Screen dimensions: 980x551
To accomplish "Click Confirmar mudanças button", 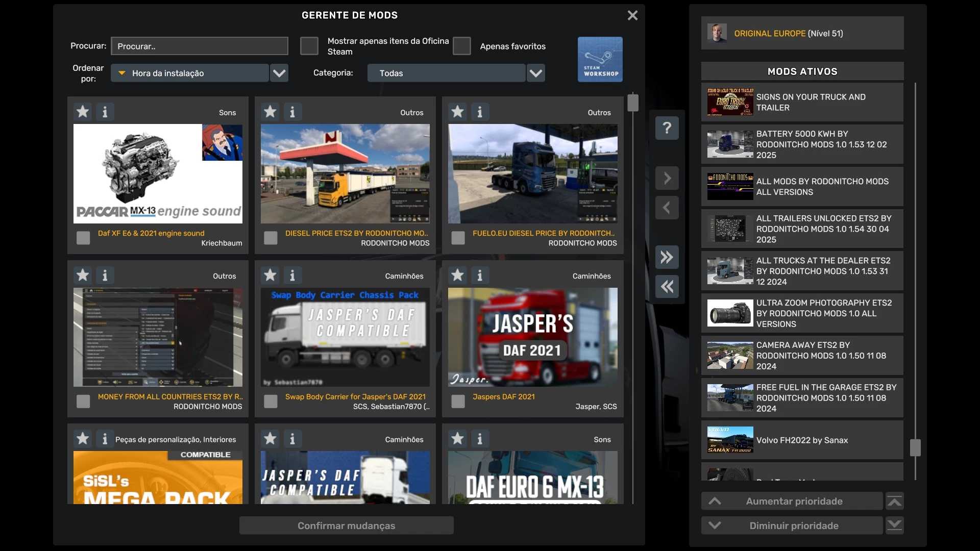I will click(x=346, y=525).
